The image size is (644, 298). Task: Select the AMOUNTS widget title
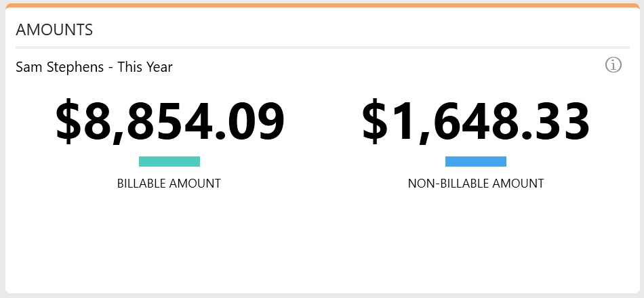pyautogui.click(x=54, y=30)
